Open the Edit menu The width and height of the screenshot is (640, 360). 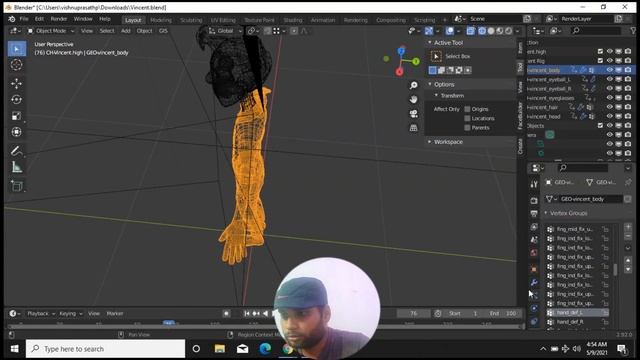coord(39,19)
